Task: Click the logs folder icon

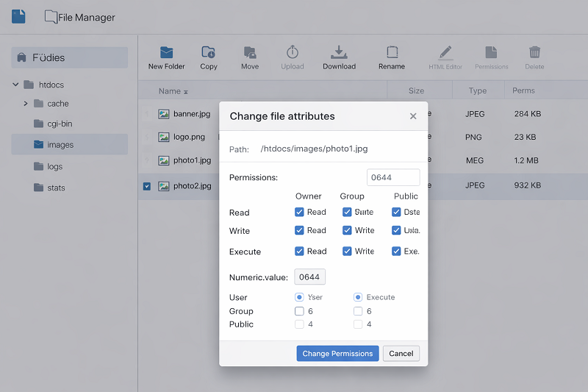Action: point(39,166)
